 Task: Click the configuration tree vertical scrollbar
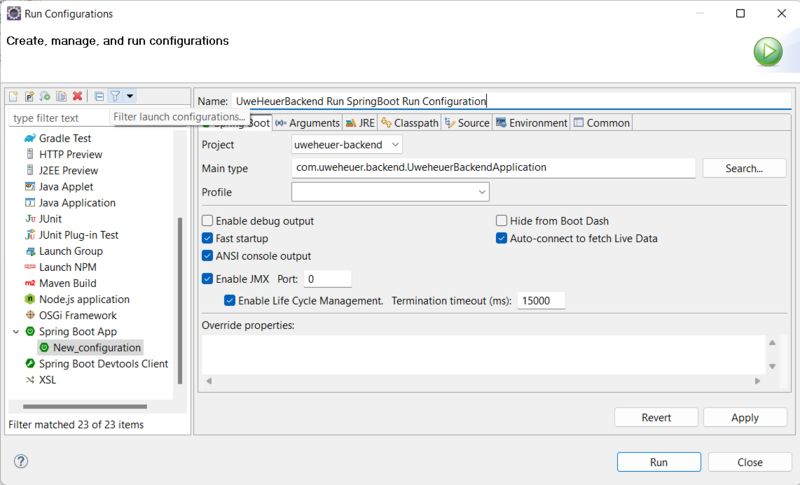coord(180,300)
